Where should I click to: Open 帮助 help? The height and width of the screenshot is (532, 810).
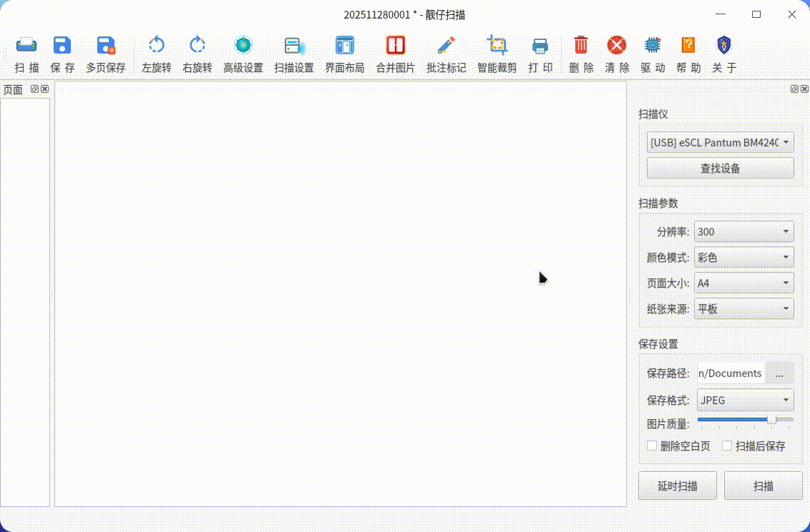688,46
